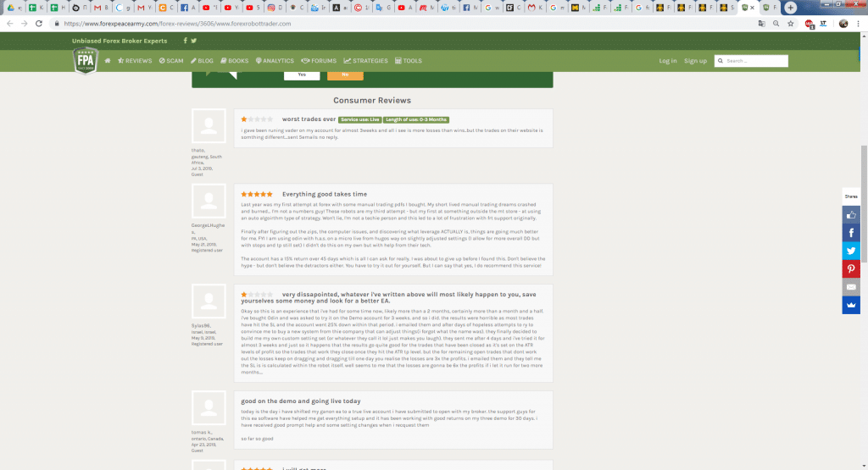Share page by email envelope icon
868x470 pixels.
(851, 287)
